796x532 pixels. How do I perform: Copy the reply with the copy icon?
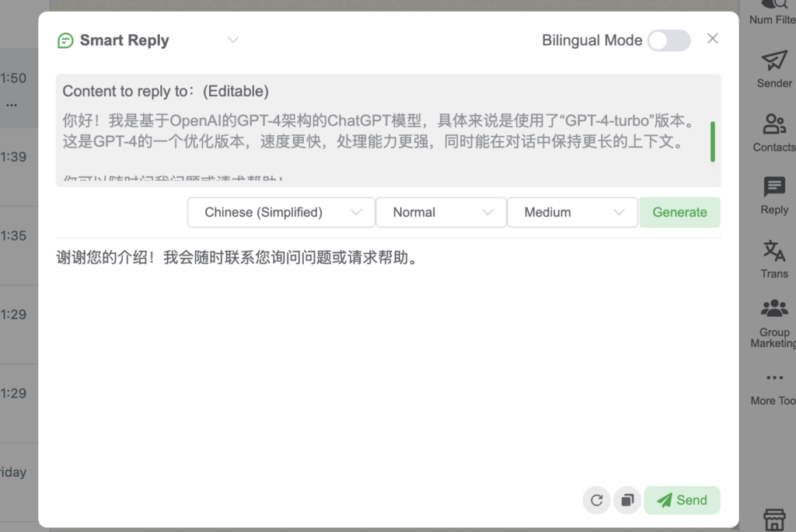627,500
